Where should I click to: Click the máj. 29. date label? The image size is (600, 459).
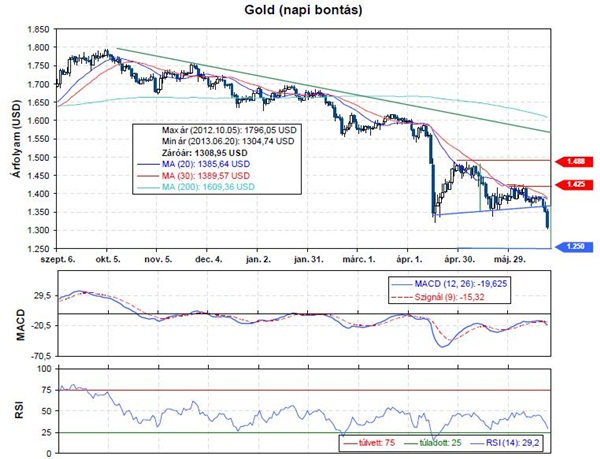pos(520,259)
